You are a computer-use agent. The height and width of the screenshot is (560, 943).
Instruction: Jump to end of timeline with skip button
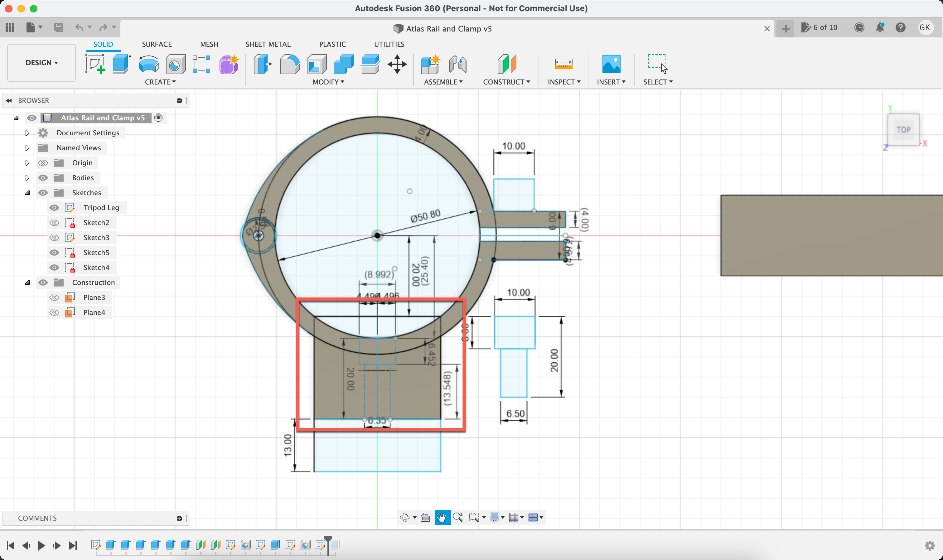tap(73, 545)
